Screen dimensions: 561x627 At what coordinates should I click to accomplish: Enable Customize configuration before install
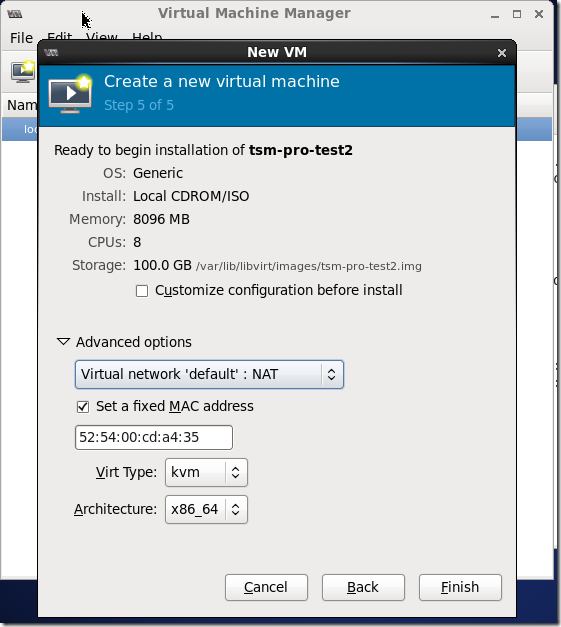142,291
